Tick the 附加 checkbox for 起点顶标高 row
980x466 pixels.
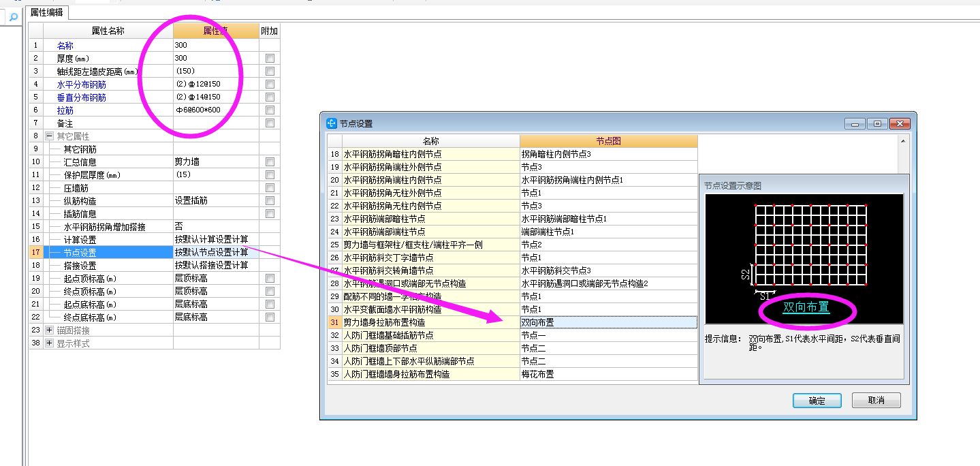click(270, 278)
